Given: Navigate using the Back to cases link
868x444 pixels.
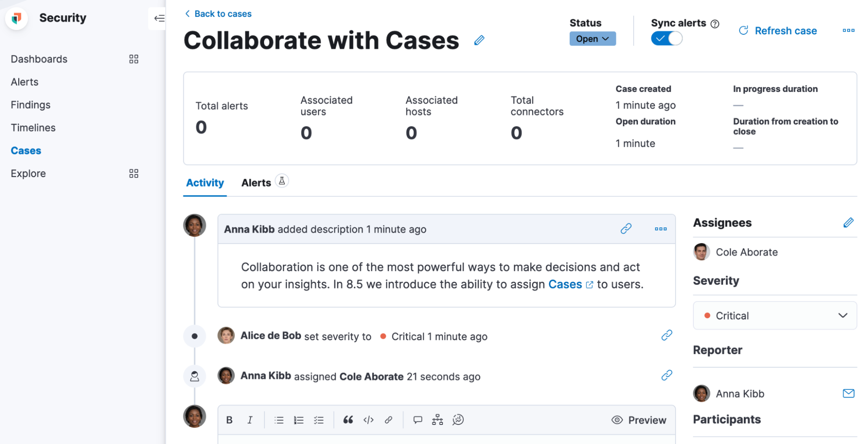Looking at the screenshot, I should click(x=218, y=13).
